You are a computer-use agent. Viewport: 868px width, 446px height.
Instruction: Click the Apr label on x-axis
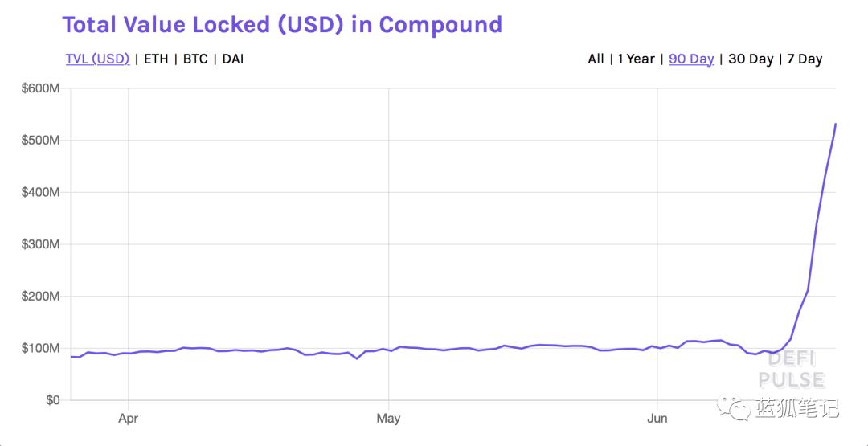click(x=128, y=419)
